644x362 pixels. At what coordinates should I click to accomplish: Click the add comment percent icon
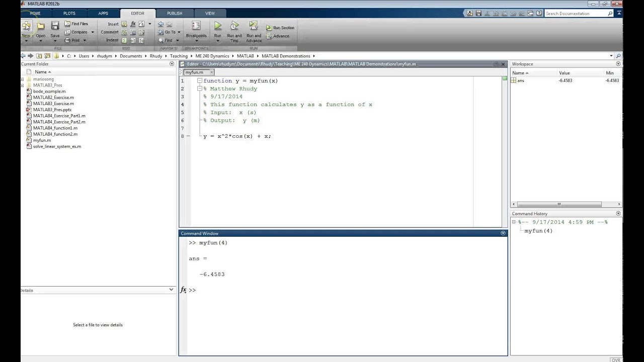coord(124,32)
